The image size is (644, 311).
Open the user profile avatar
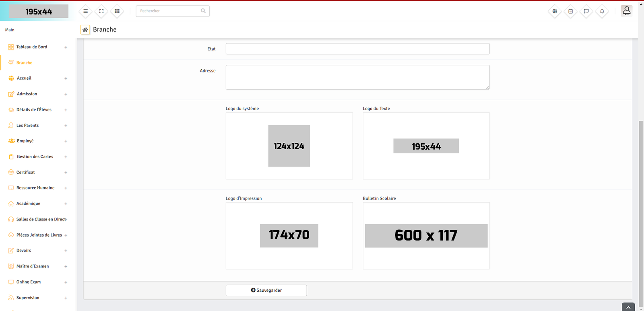[x=626, y=11]
